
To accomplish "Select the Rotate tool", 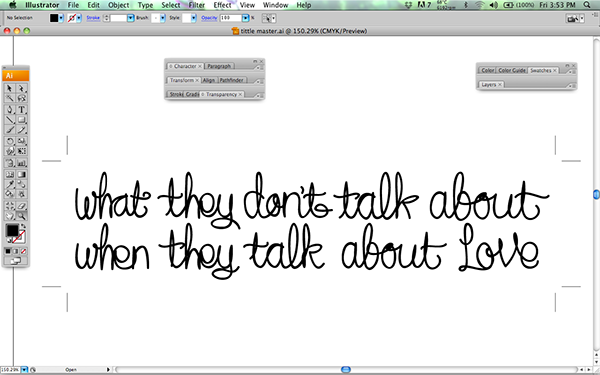I will click(10, 141).
